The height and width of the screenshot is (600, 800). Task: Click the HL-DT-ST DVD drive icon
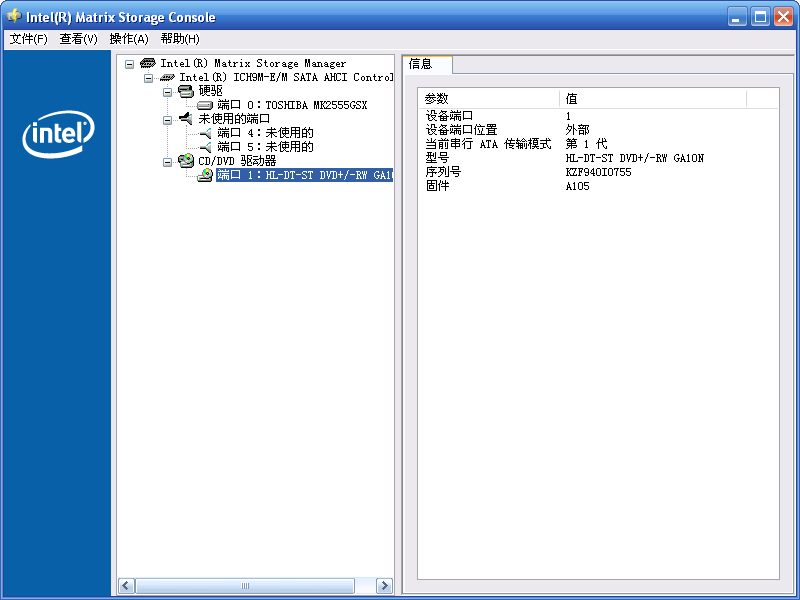205,175
